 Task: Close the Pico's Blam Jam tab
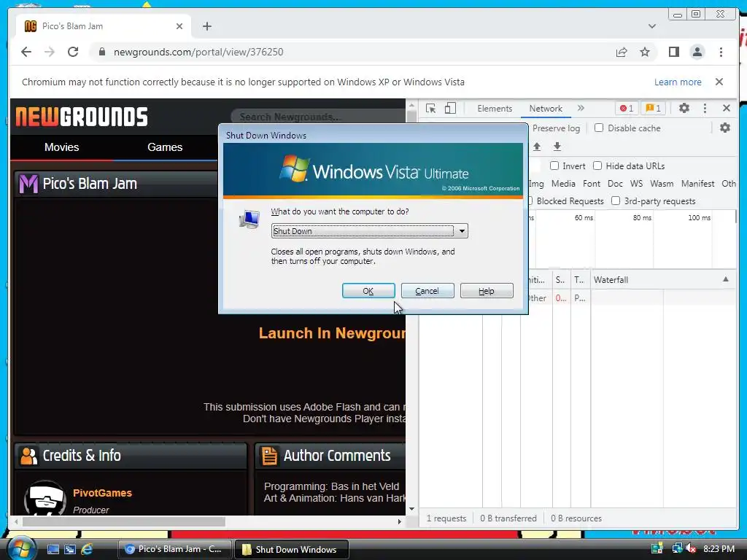tap(179, 26)
